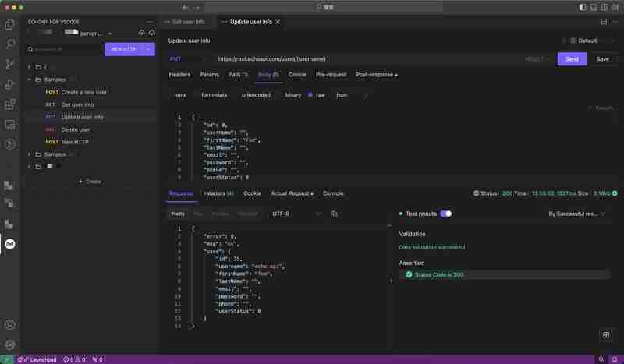Click the zoom icon in status bar
624x364 pixels.
click(601, 359)
